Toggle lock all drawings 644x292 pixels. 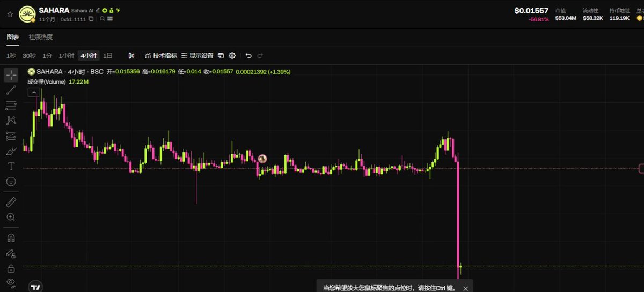[x=11, y=268]
